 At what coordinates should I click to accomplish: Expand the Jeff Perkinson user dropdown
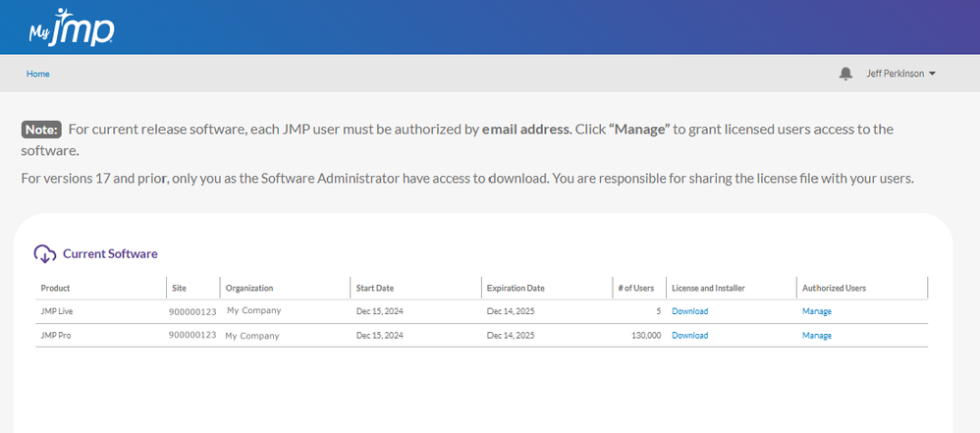(900, 74)
